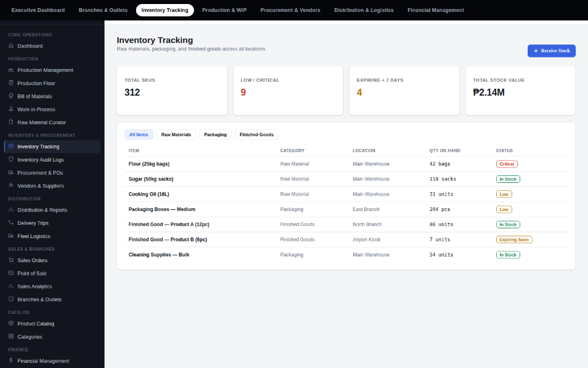Image resolution: width=588 pixels, height=368 pixels.
Task: Click the Work-in-Process flask icon
Action: [11, 109]
